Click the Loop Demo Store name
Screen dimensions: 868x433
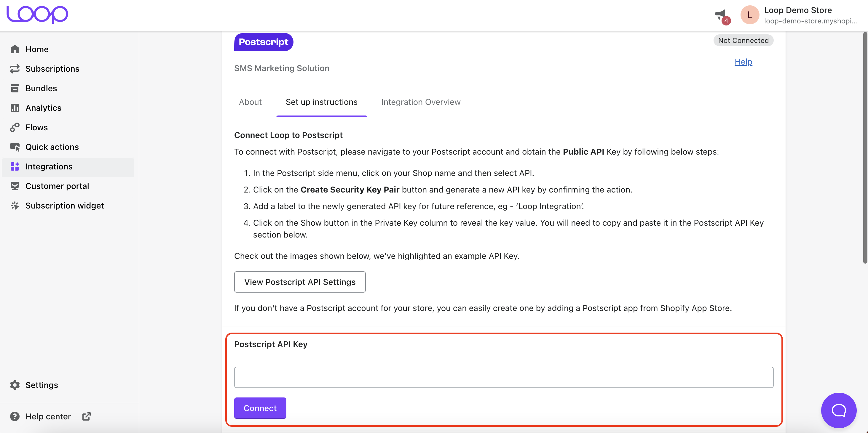click(798, 10)
